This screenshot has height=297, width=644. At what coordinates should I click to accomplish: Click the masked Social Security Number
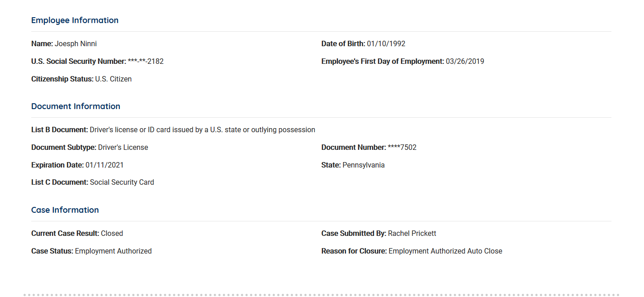click(146, 62)
